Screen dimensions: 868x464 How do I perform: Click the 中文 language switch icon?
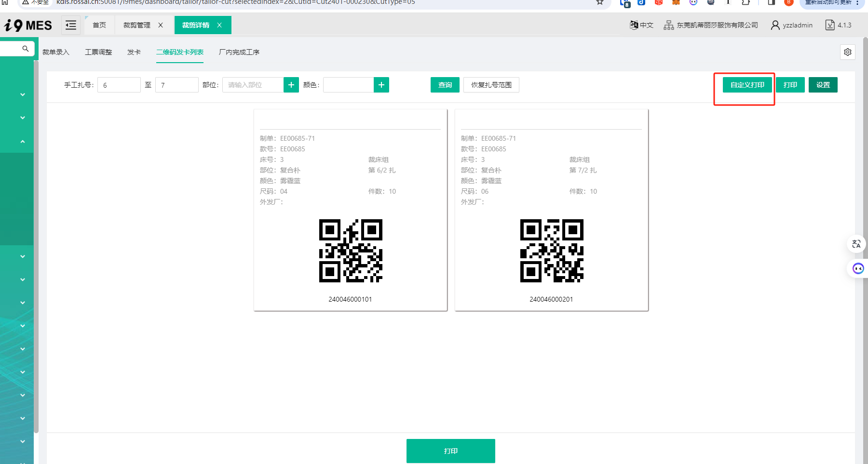(x=634, y=25)
